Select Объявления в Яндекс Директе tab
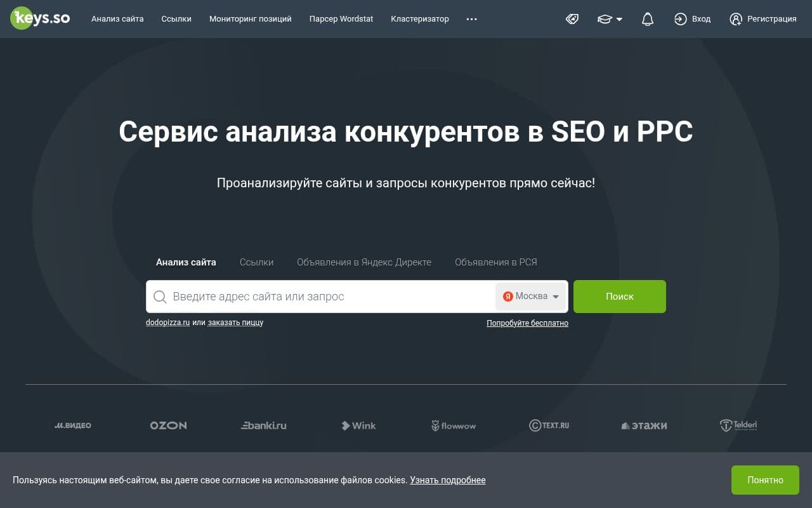 coord(363,262)
